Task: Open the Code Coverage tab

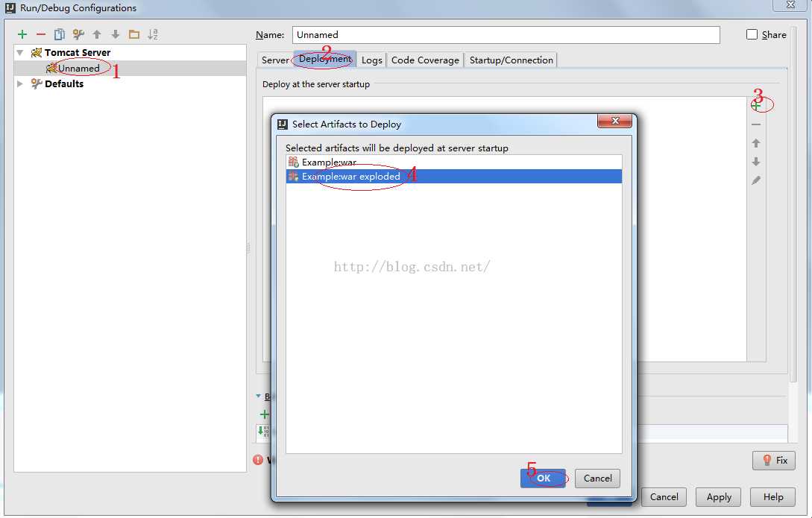Action: [425, 60]
